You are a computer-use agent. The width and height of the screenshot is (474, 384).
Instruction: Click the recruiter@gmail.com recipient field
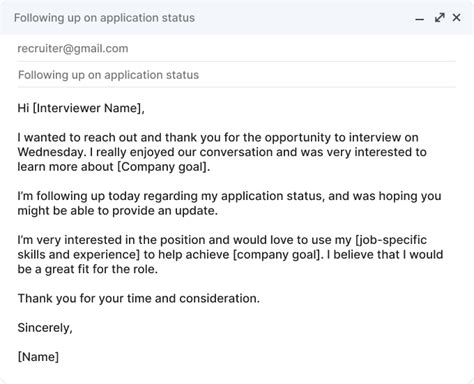[x=237, y=49]
